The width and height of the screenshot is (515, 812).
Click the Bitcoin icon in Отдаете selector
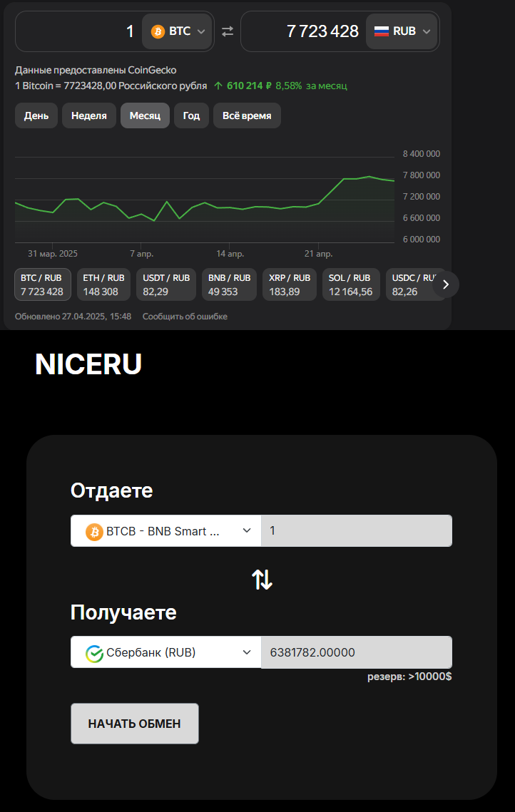pos(94,532)
